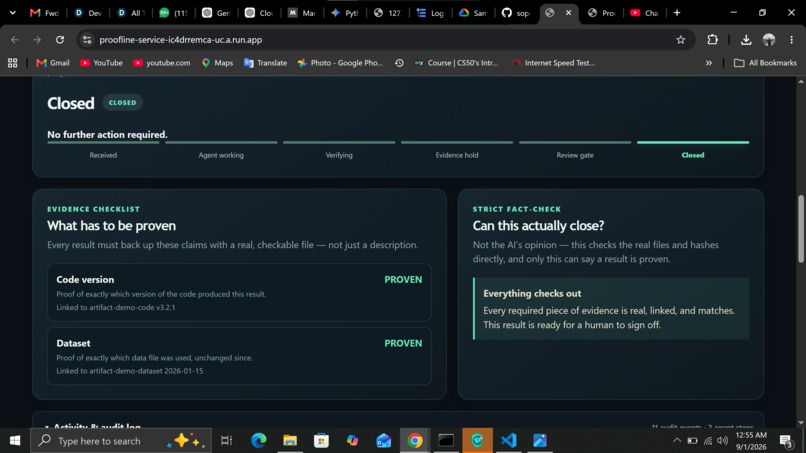Open a new tab with the plus
The width and height of the screenshot is (806, 453).
(677, 13)
